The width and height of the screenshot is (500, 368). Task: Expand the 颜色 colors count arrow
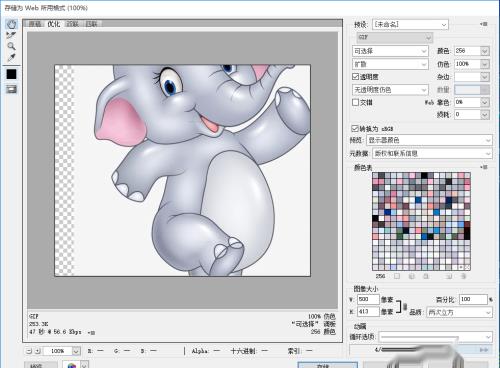485,51
